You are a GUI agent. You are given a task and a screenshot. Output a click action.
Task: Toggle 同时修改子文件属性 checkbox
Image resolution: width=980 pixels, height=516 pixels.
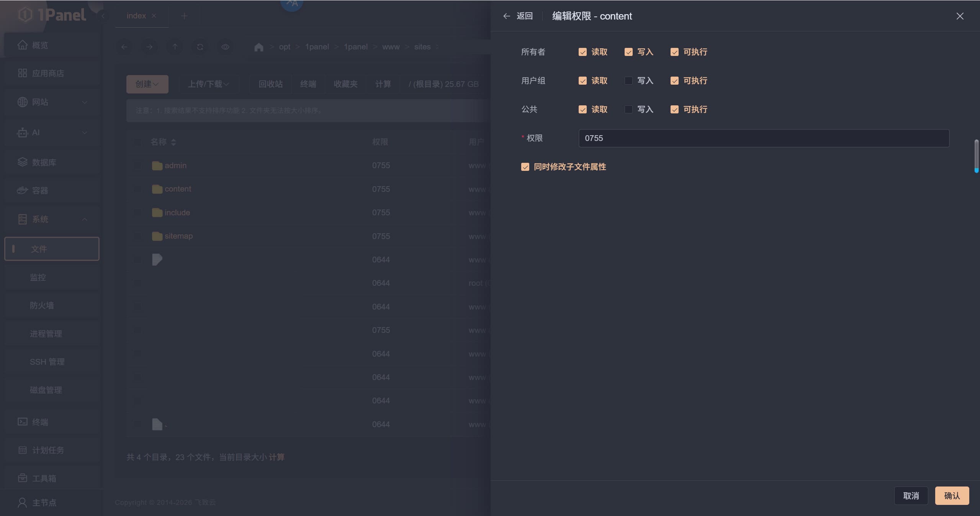coord(525,167)
